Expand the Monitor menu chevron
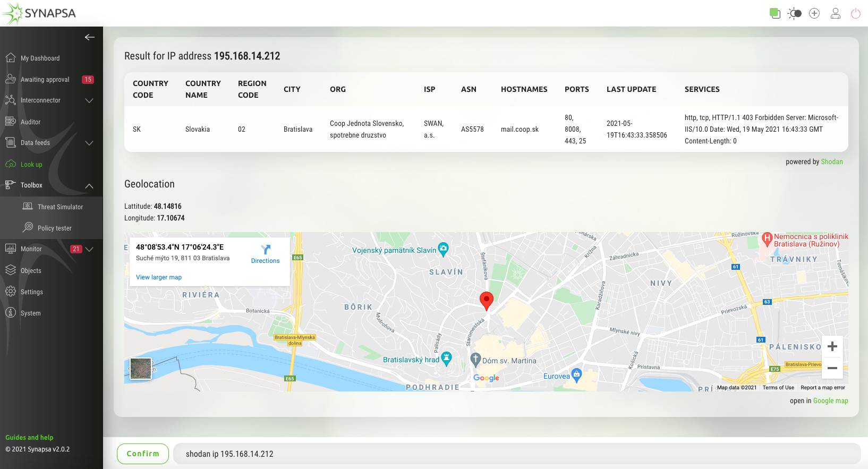The height and width of the screenshot is (469, 868). coord(89,249)
